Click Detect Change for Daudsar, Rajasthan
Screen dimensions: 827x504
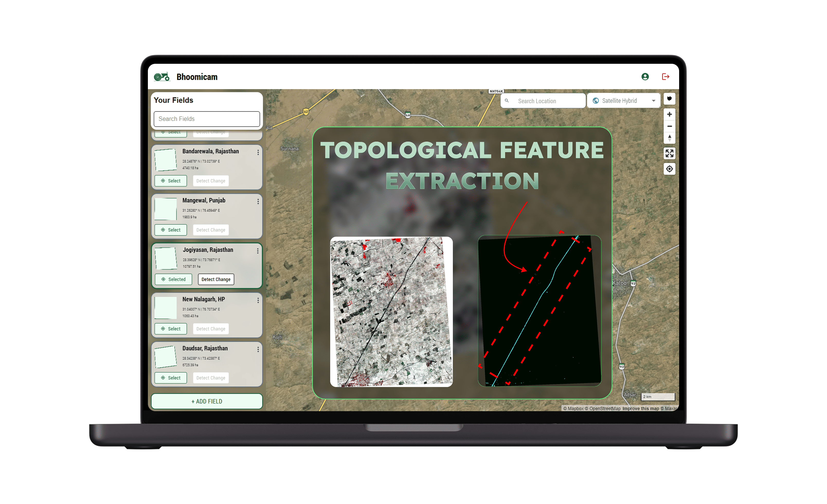click(x=211, y=378)
